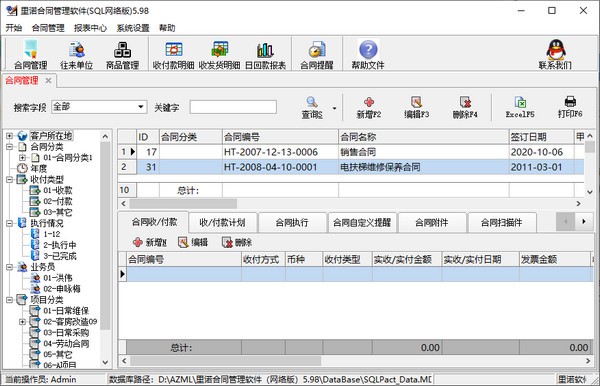
Task: Select 02-付款 tree node
Action: [57, 201]
